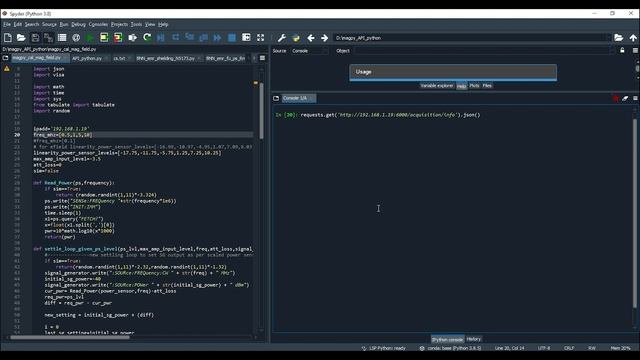The width and height of the screenshot is (640, 360).
Task: Re-run the last script
Action: click(147, 38)
